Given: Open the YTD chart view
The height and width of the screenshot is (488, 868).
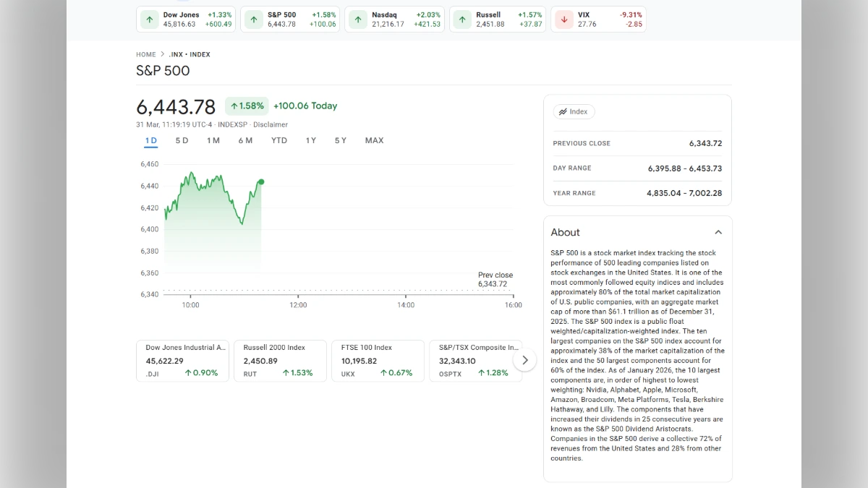Looking at the screenshot, I should pyautogui.click(x=278, y=140).
